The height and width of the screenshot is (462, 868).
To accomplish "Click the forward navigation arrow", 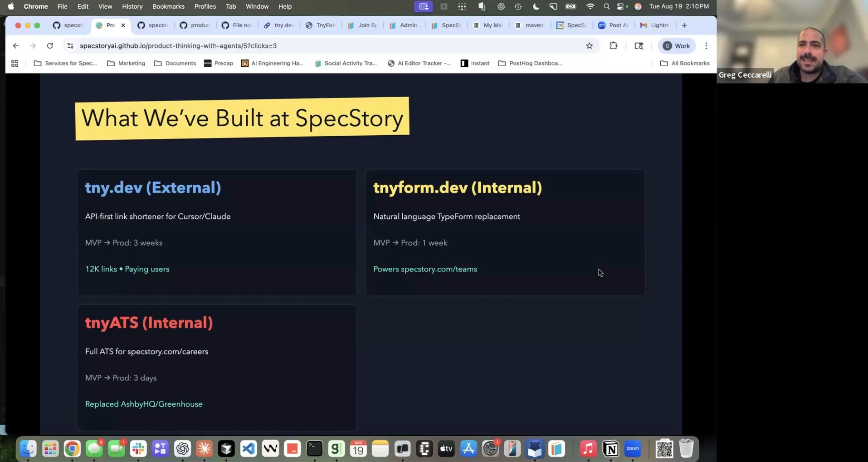I will pyautogui.click(x=33, y=46).
